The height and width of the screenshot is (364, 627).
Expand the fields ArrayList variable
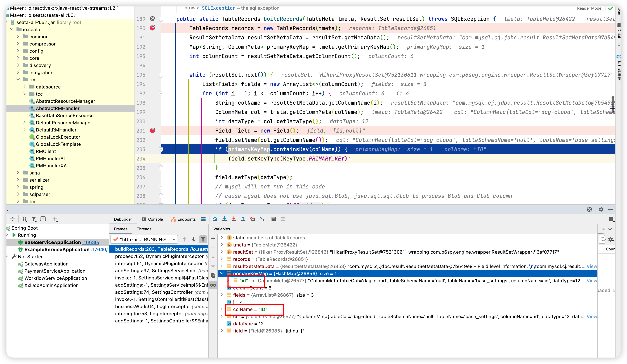(222, 295)
